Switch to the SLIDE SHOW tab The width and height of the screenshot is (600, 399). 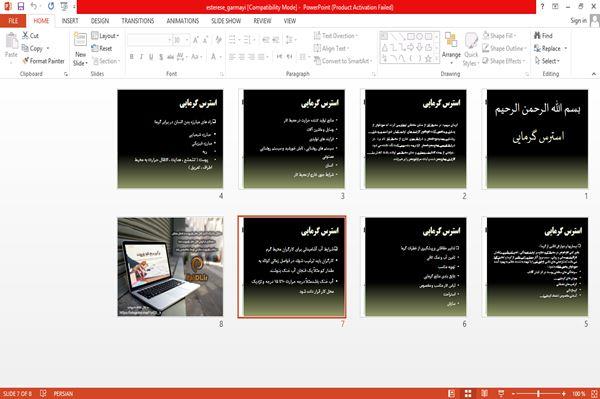[x=226, y=21]
